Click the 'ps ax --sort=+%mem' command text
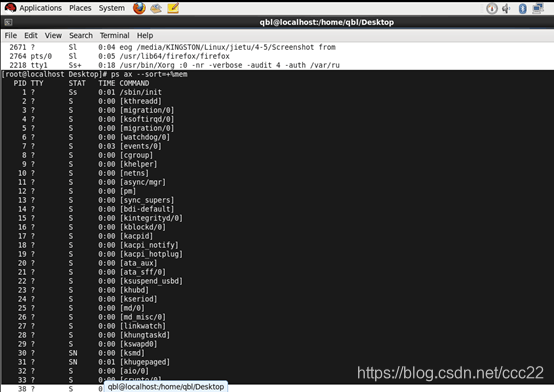The height and width of the screenshot is (392, 554). [149, 74]
